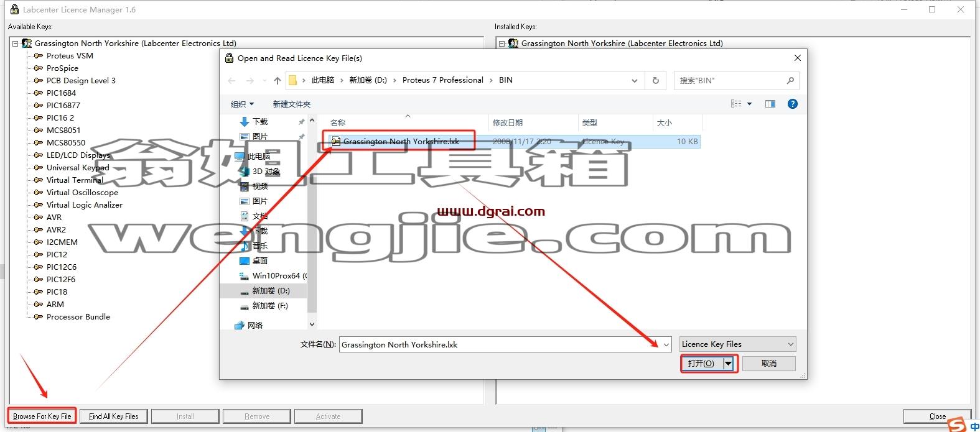The image size is (980, 432).
Task: Click the Browse For Key File button
Action: [x=42, y=416]
